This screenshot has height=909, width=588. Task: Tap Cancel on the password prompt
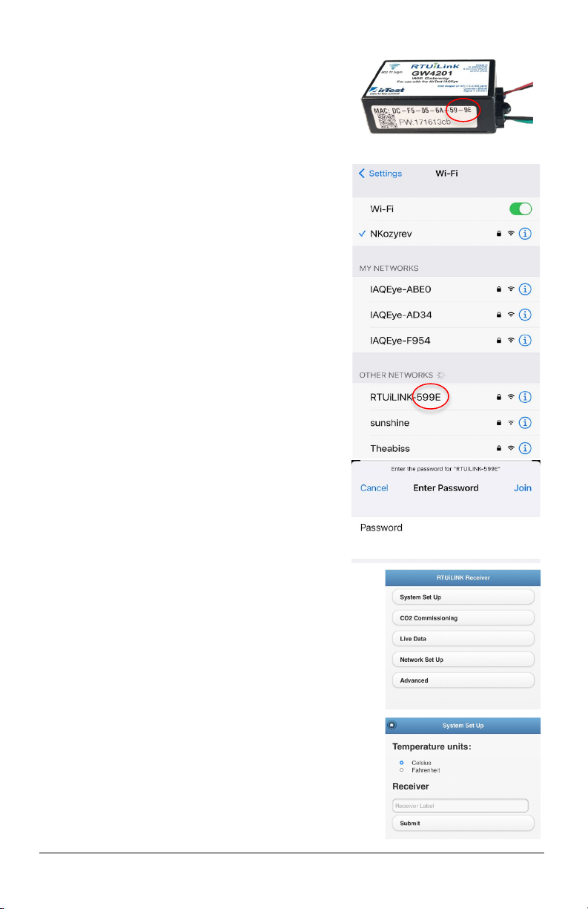point(374,488)
